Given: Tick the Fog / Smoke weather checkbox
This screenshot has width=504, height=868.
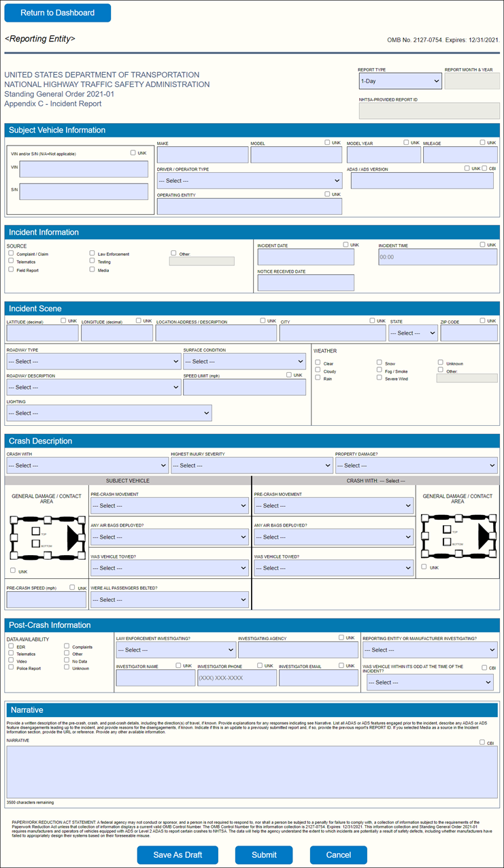Looking at the screenshot, I should click(x=380, y=371).
